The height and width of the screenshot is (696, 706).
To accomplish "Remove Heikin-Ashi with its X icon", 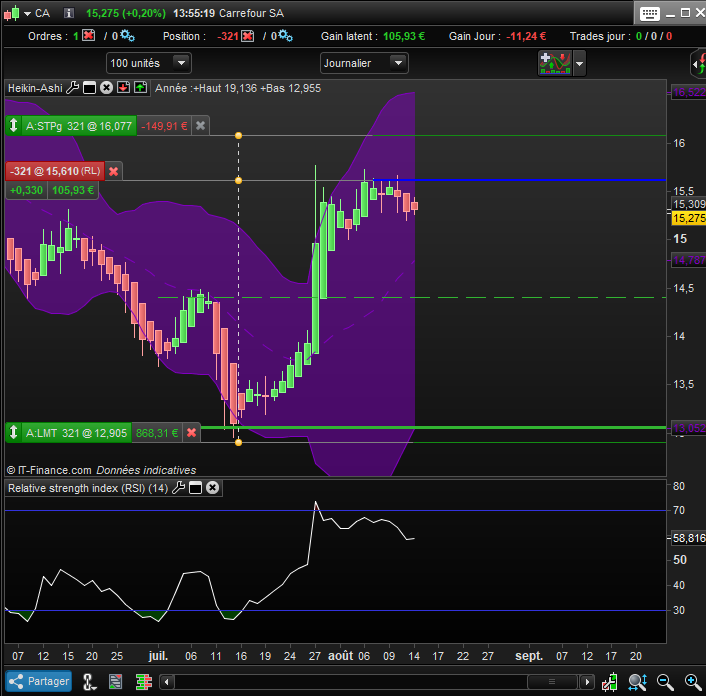I will click(x=105, y=88).
